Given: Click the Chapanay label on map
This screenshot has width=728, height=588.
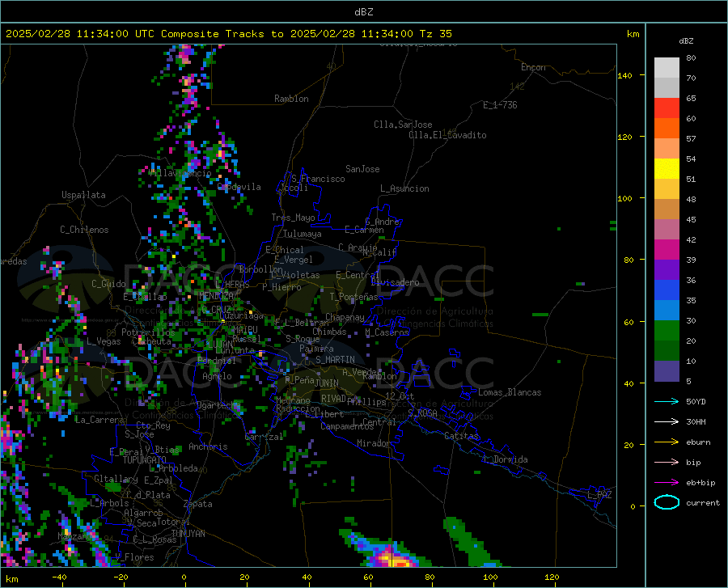Looking at the screenshot, I should pyautogui.click(x=345, y=317).
